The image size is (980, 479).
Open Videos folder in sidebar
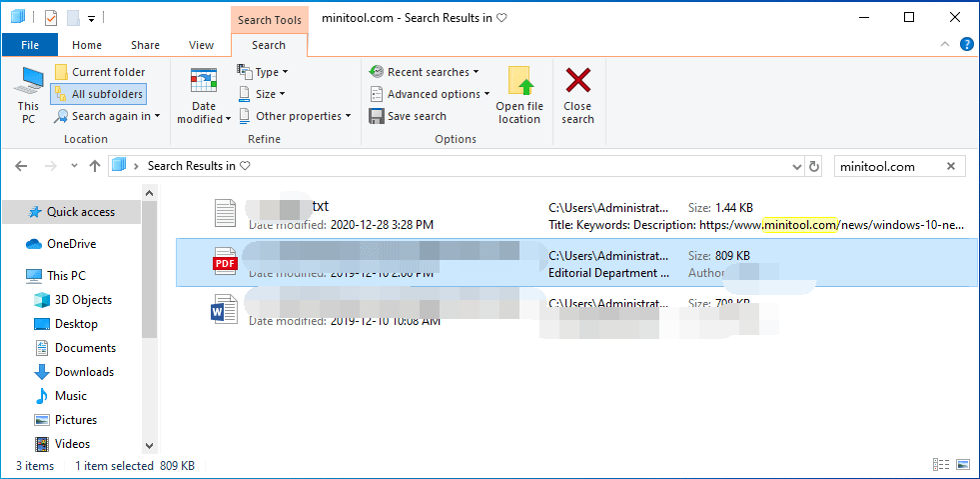tap(63, 444)
